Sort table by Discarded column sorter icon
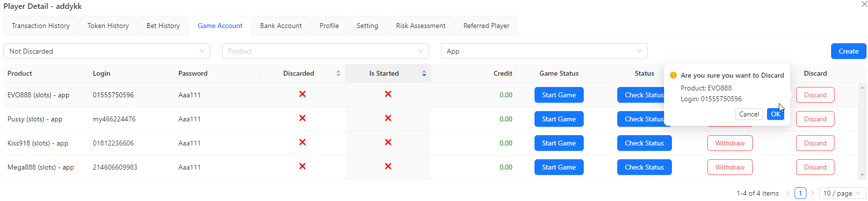 click(x=338, y=73)
